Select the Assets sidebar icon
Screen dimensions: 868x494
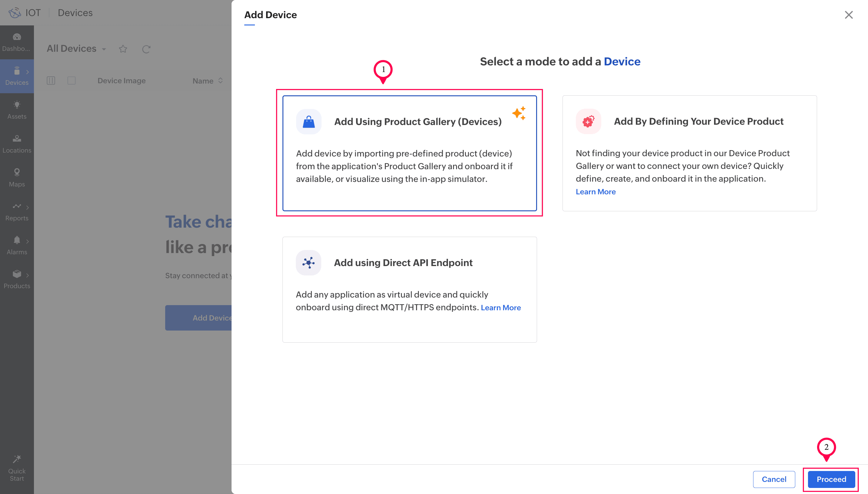click(17, 109)
